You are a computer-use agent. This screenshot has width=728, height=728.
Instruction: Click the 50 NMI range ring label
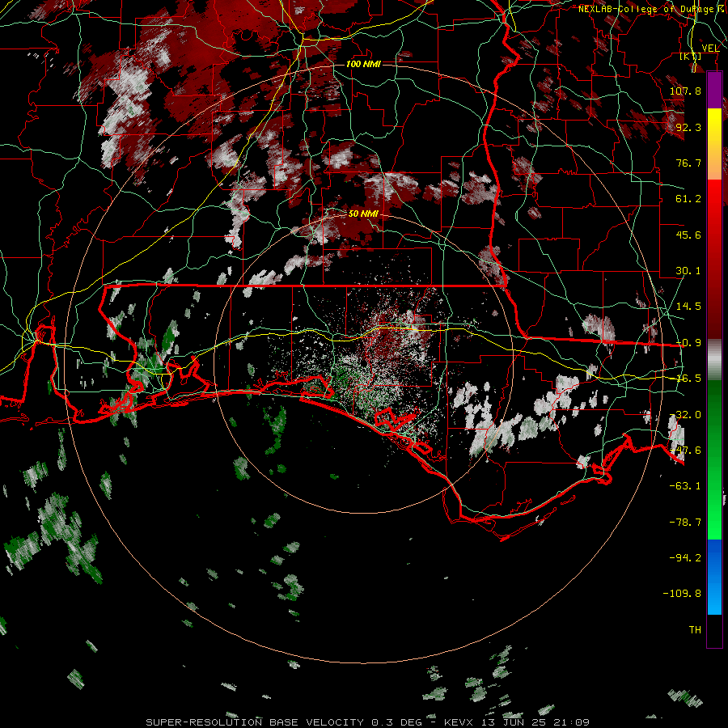pos(363,214)
